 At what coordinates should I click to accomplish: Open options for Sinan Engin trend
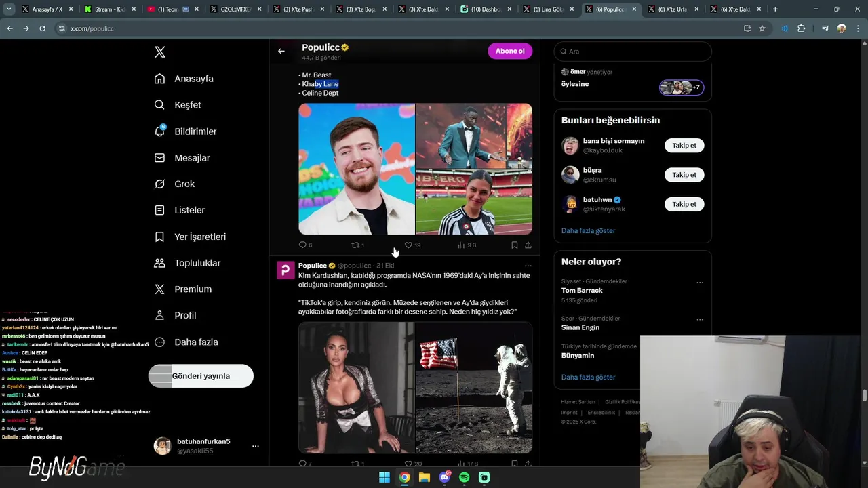(x=700, y=320)
